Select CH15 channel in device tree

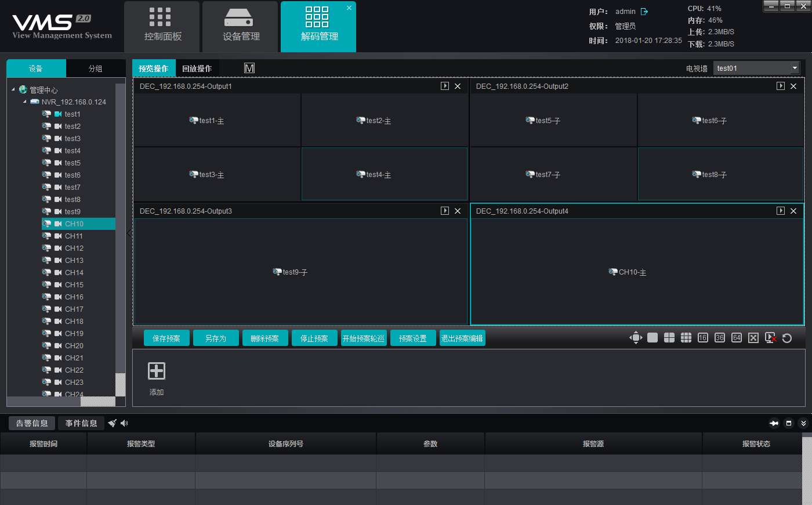pyautogui.click(x=74, y=285)
